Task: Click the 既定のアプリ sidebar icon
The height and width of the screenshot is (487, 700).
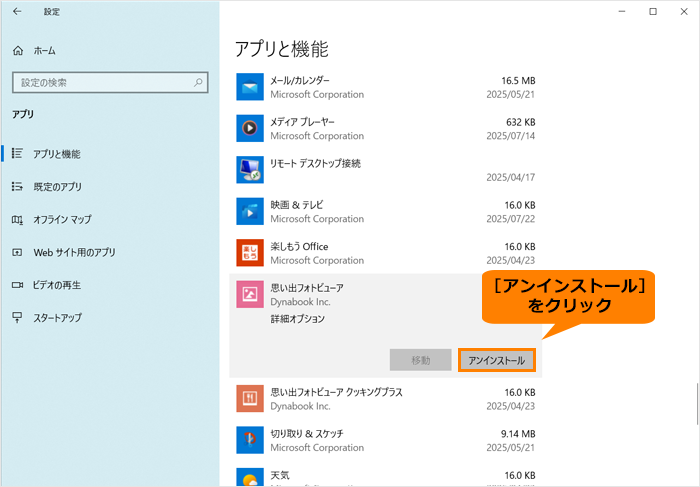Action: tap(17, 186)
